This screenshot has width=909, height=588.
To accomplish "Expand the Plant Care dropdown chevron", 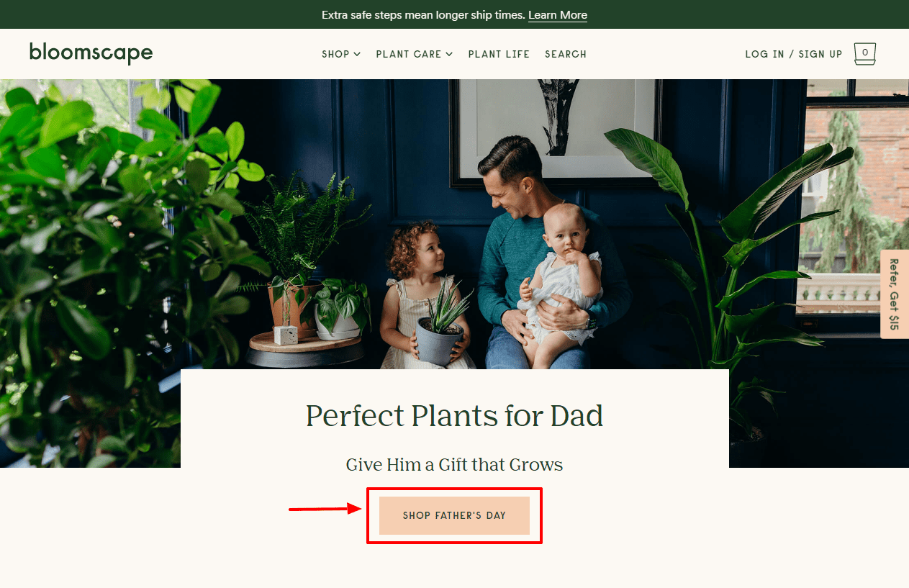I will click(449, 54).
